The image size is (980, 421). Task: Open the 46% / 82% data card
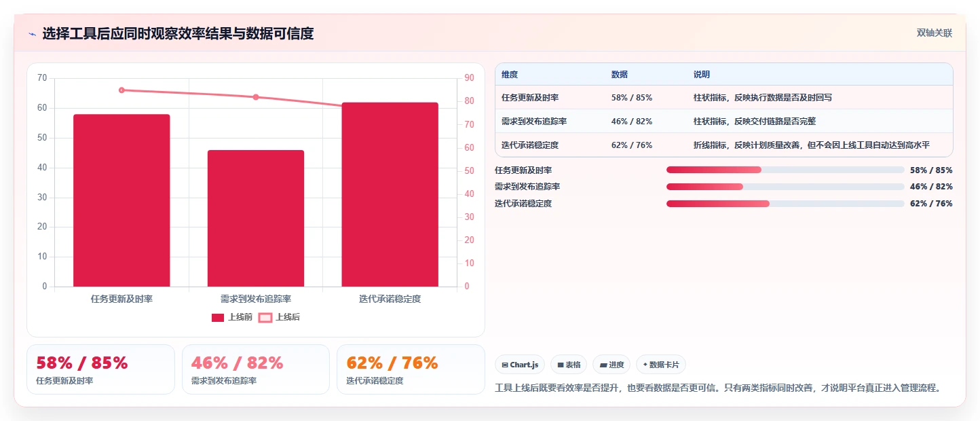pyautogui.click(x=256, y=369)
